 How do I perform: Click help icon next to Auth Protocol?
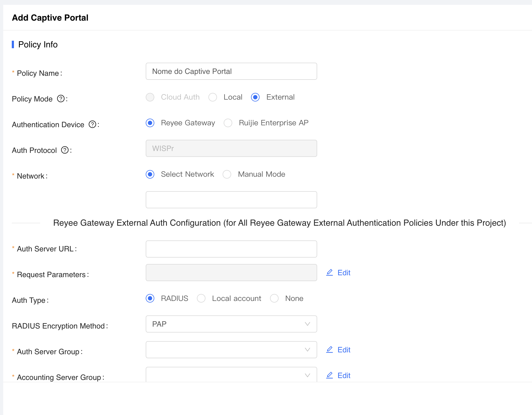coord(65,150)
